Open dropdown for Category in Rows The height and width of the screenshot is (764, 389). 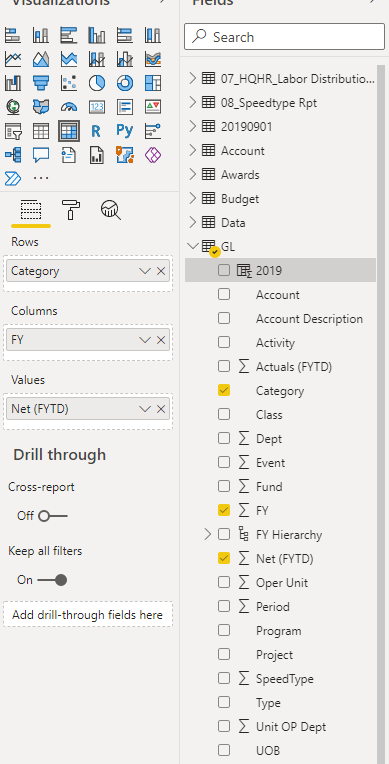pos(145,271)
